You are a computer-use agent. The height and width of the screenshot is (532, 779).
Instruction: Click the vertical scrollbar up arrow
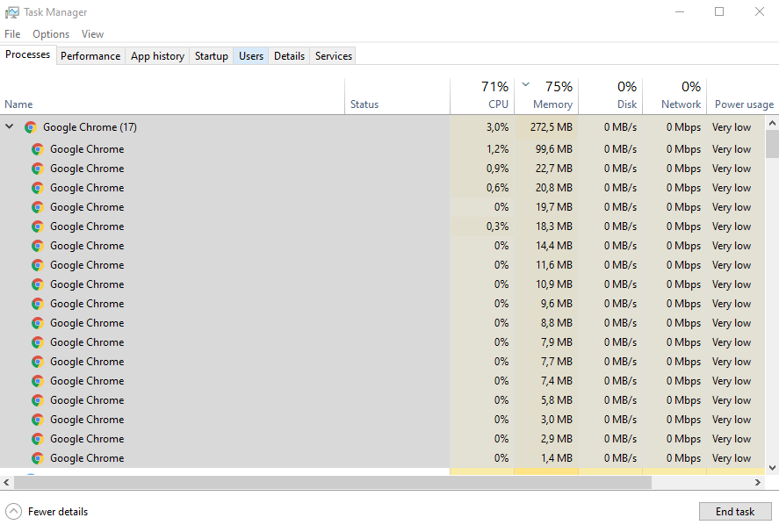pos(772,123)
